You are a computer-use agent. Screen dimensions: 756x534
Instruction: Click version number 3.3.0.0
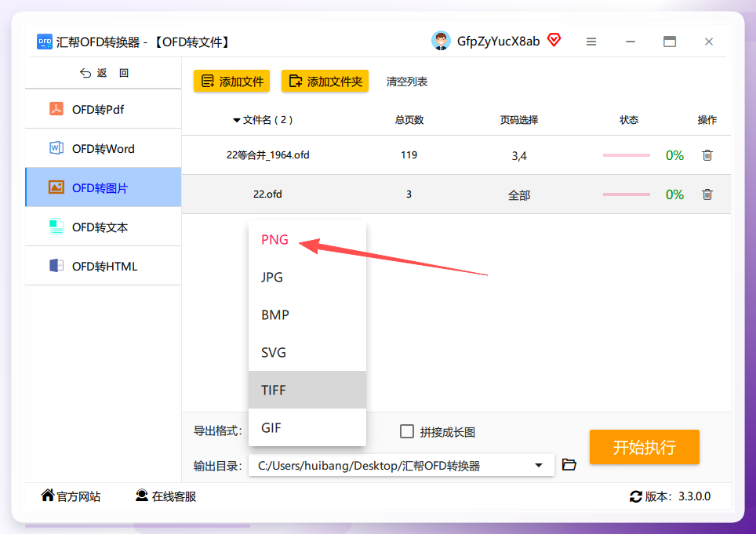coord(694,496)
